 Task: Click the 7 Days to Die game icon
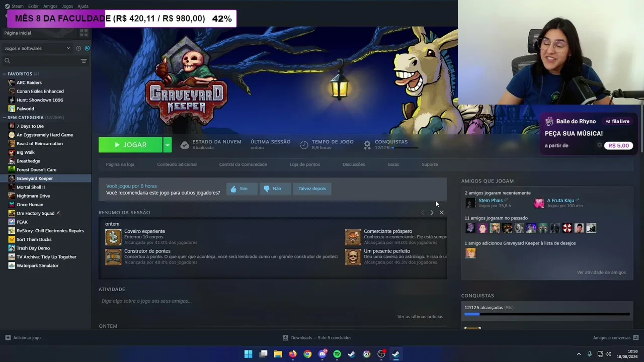(12, 126)
